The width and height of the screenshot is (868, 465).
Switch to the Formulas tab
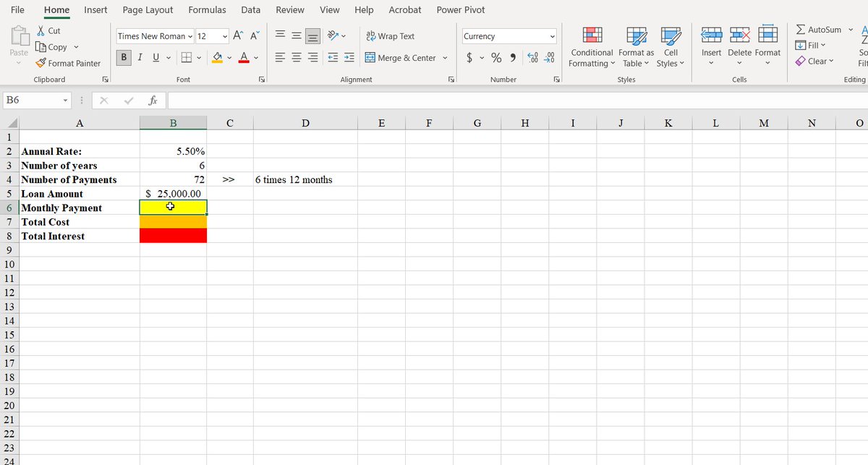[x=207, y=9]
